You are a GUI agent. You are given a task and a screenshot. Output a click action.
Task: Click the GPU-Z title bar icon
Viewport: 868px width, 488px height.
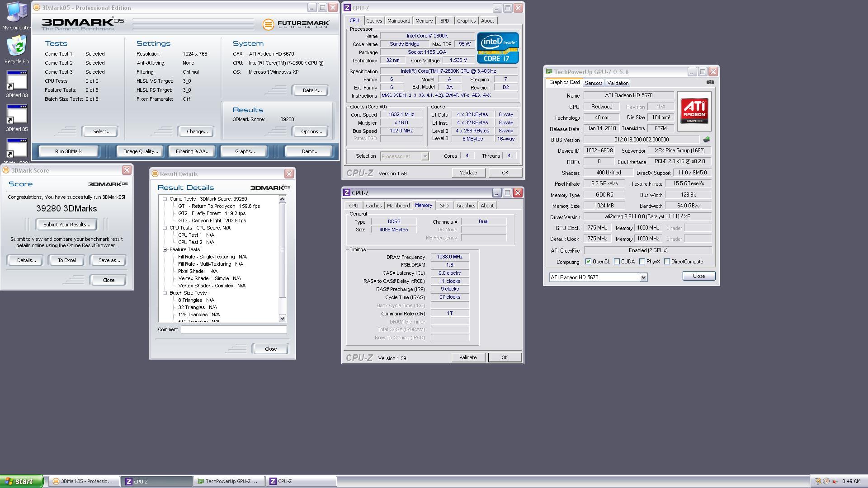tap(549, 72)
